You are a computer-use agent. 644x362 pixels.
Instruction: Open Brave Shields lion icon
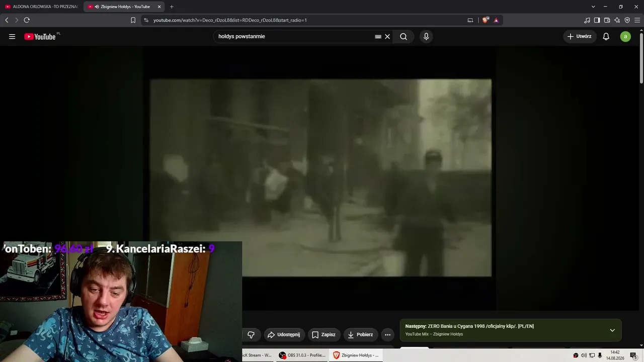pos(485,20)
